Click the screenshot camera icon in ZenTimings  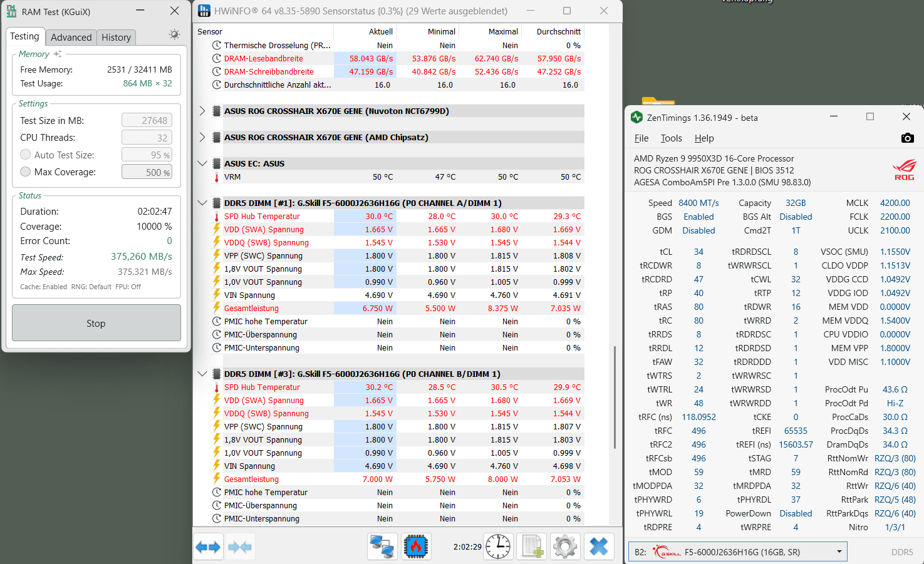tap(907, 138)
